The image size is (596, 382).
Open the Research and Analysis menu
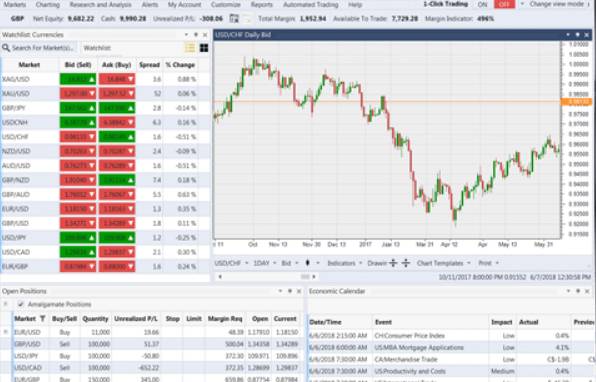[x=100, y=5]
